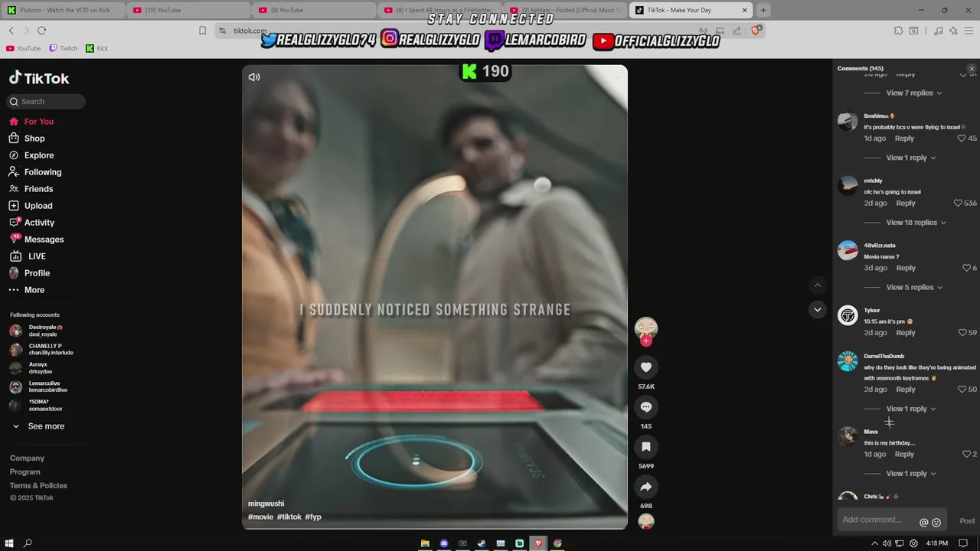The height and width of the screenshot is (551, 980).
Task: Open comments via speech bubble icon
Action: click(646, 407)
